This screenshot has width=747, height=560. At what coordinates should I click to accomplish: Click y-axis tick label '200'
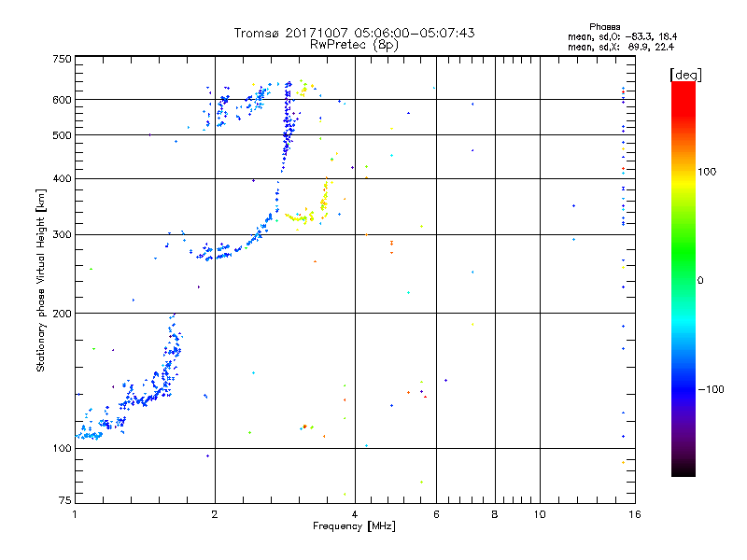pos(62,314)
